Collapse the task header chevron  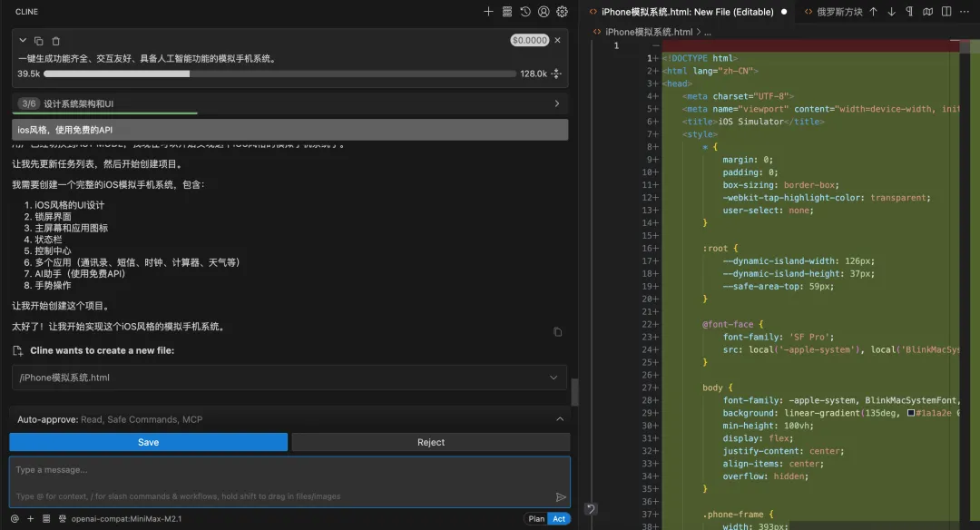click(23, 41)
